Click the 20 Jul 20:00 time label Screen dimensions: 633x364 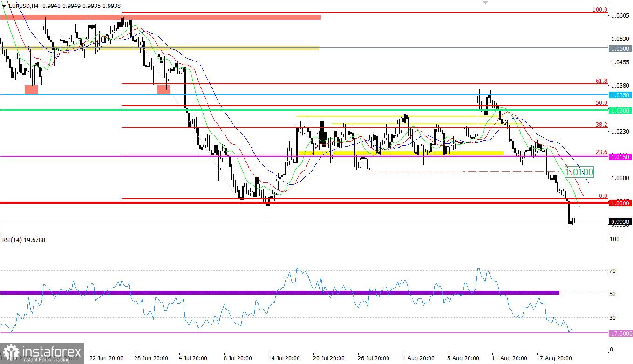(x=330, y=358)
